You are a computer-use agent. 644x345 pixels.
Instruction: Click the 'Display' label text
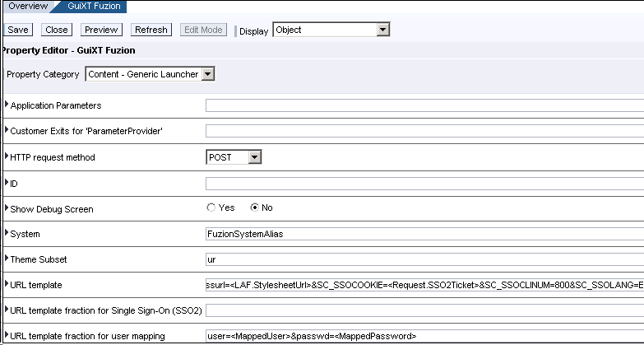[253, 31]
